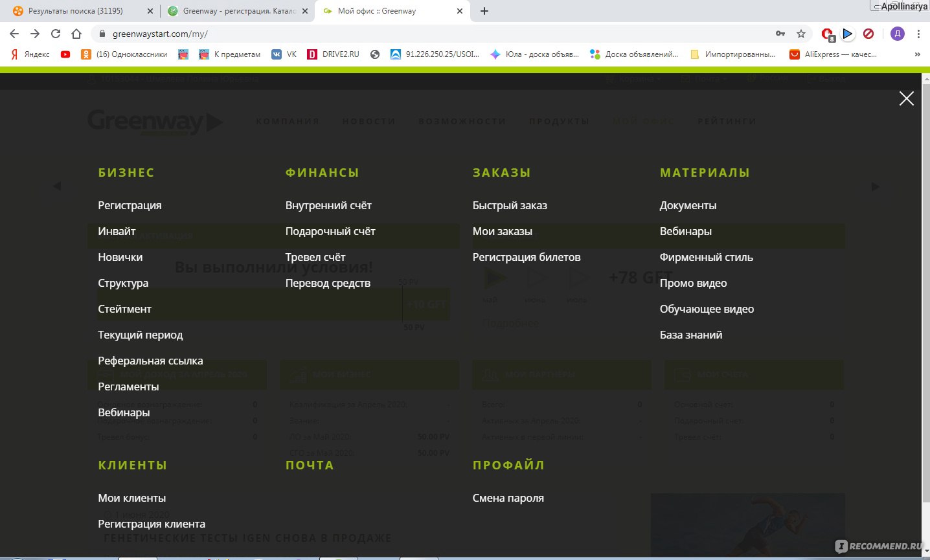Open Юла - доска объявлений bookmark

tap(534, 54)
